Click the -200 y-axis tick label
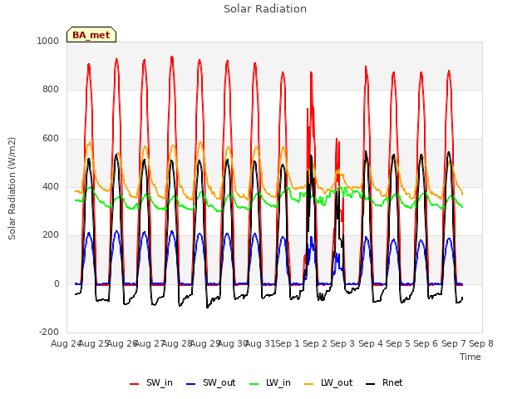 49,332
